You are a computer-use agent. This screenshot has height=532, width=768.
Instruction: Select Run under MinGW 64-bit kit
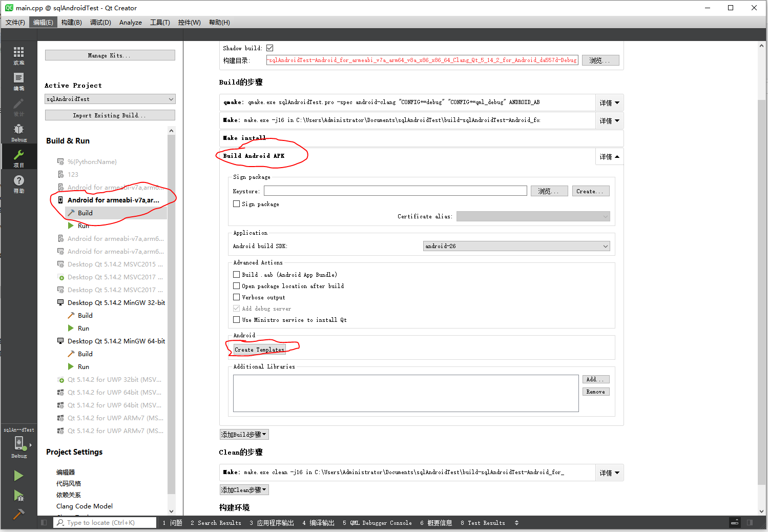tap(84, 366)
